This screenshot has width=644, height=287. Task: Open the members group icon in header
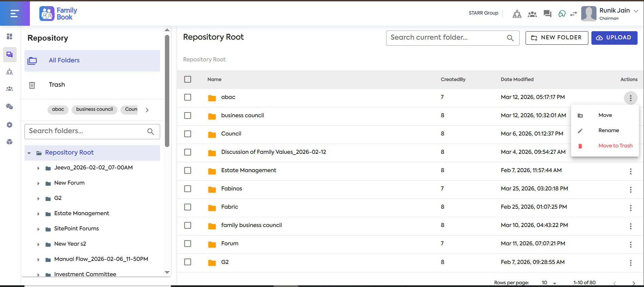pos(532,14)
